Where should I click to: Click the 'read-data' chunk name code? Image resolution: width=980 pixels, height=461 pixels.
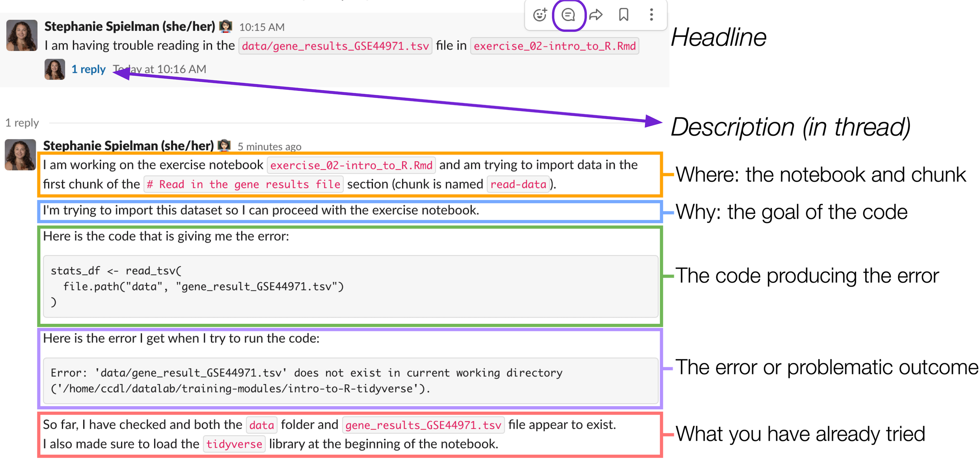[518, 184]
